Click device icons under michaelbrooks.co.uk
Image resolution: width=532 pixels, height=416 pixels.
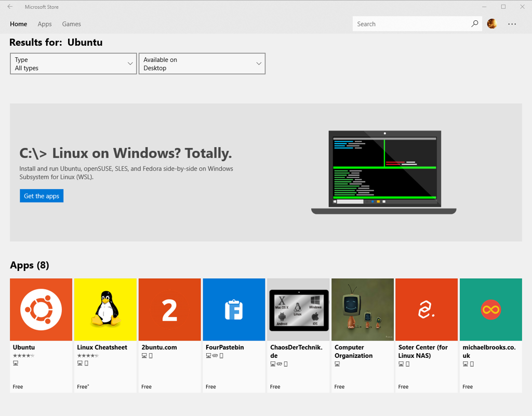tap(468, 364)
